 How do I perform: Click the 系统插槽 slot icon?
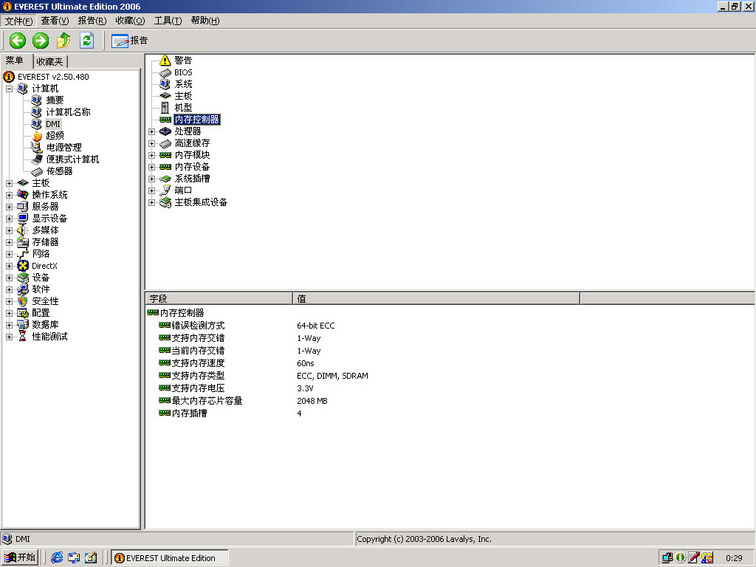165,179
